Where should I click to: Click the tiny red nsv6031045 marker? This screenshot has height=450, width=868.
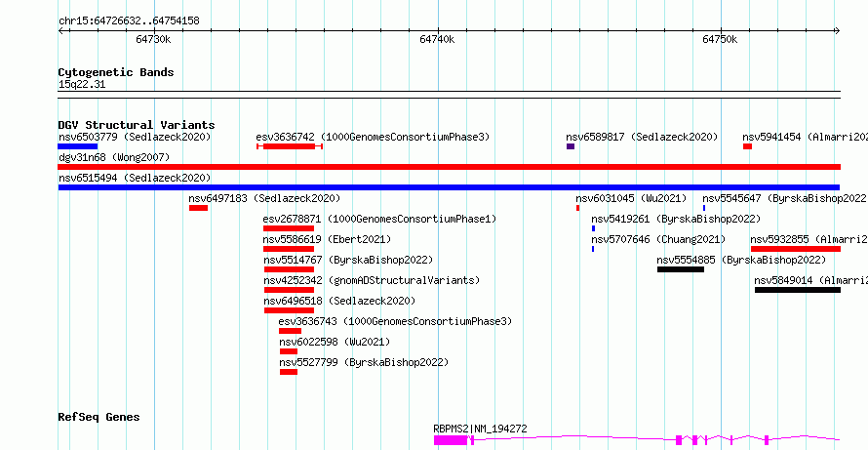(x=578, y=208)
